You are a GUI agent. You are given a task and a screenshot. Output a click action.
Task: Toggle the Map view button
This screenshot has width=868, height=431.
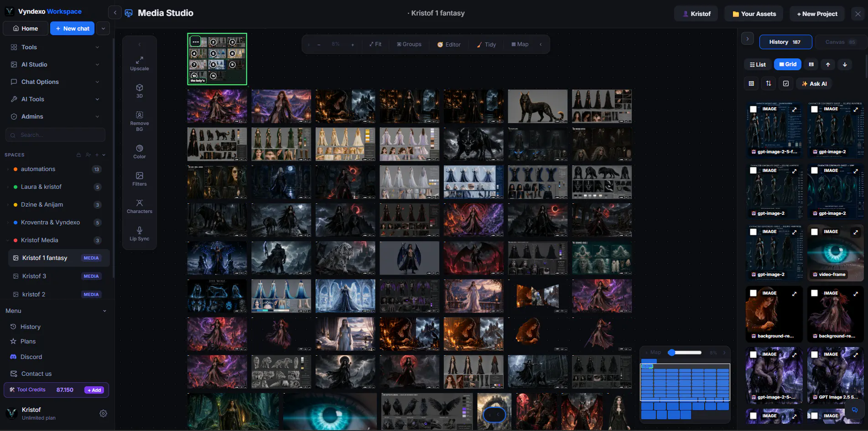pyautogui.click(x=520, y=44)
